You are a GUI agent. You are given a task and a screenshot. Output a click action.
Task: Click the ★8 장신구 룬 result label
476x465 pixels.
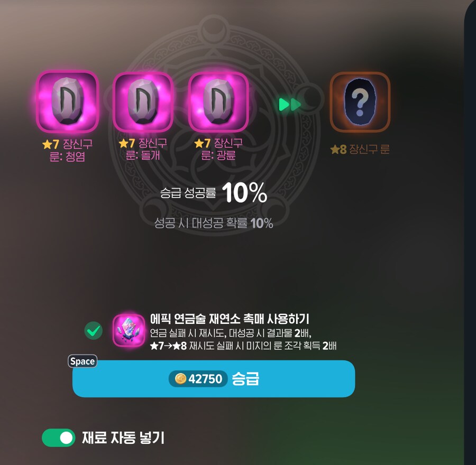(360, 149)
